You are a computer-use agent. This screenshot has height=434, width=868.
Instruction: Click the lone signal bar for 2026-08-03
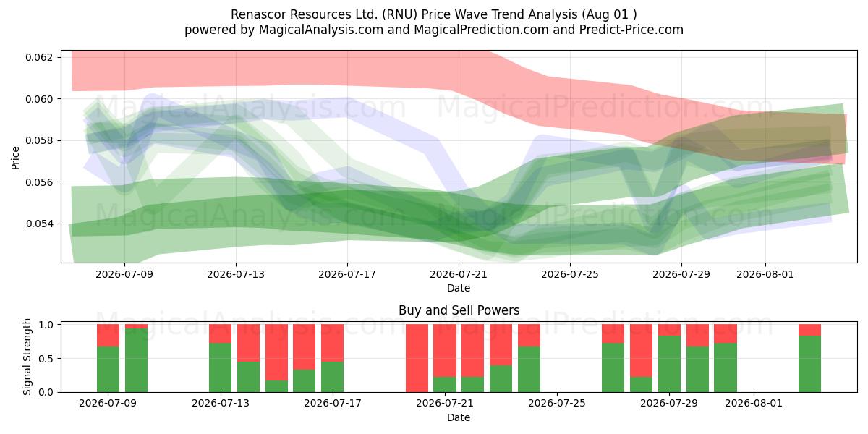(809, 358)
